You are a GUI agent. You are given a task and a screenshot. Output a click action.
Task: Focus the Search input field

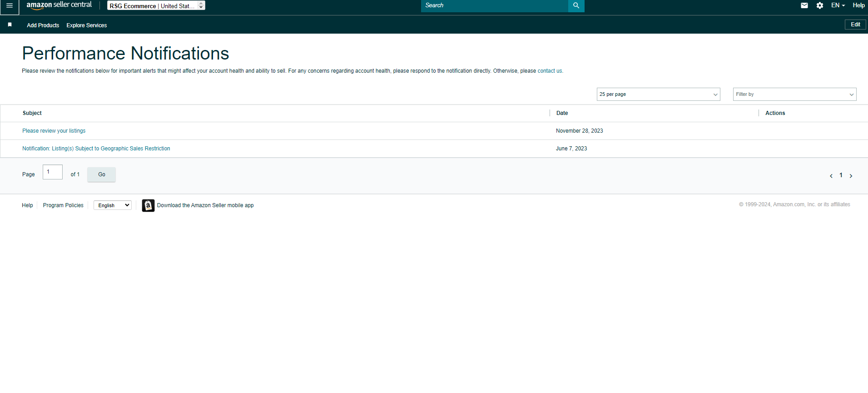pyautogui.click(x=495, y=5)
